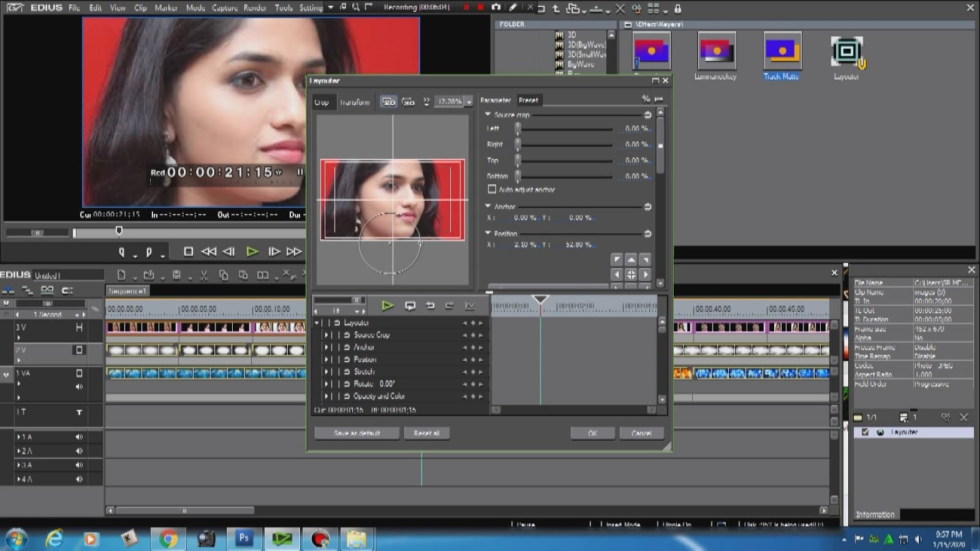The width and height of the screenshot is (980, 551).
Task: Toggle the Layouter checkbox in Information panel
Action: (865, 432)
